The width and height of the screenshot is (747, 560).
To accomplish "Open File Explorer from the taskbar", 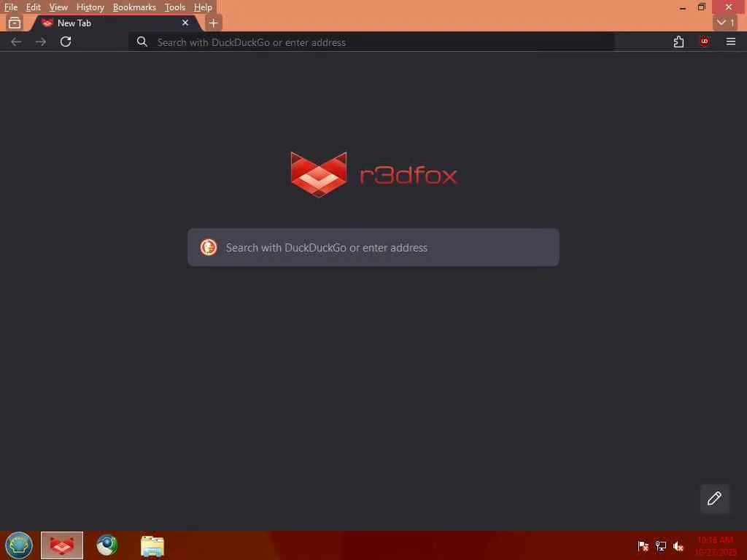I will click(x=152, y=545).
